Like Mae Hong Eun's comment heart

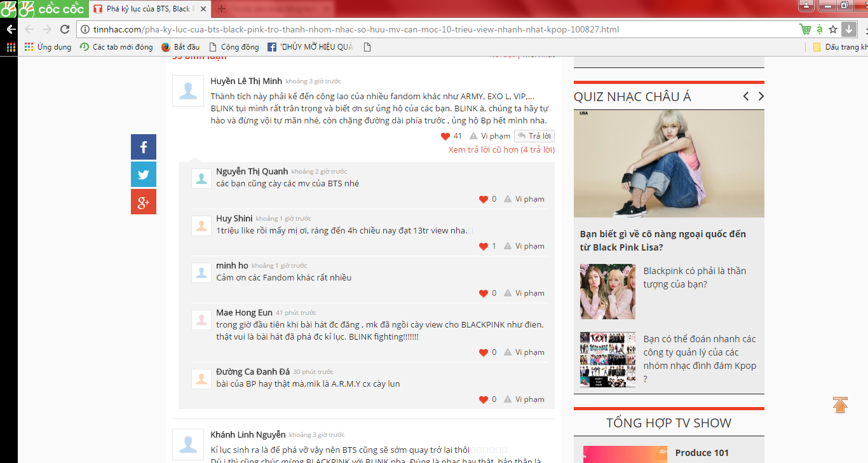(484, 352)
